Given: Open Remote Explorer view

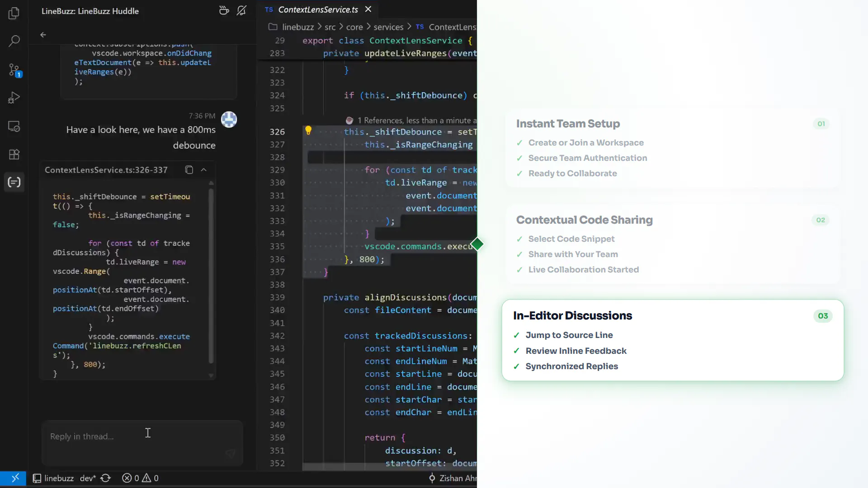Looking at the screenshot, I should coord(14,126).
